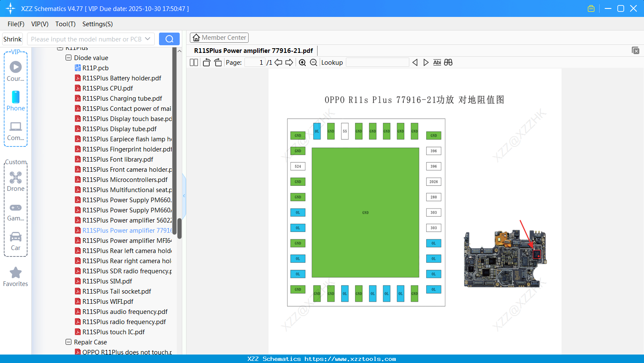
Task: Open R11SPlus Display tube.pdf
Action: [x=119, y=129]
